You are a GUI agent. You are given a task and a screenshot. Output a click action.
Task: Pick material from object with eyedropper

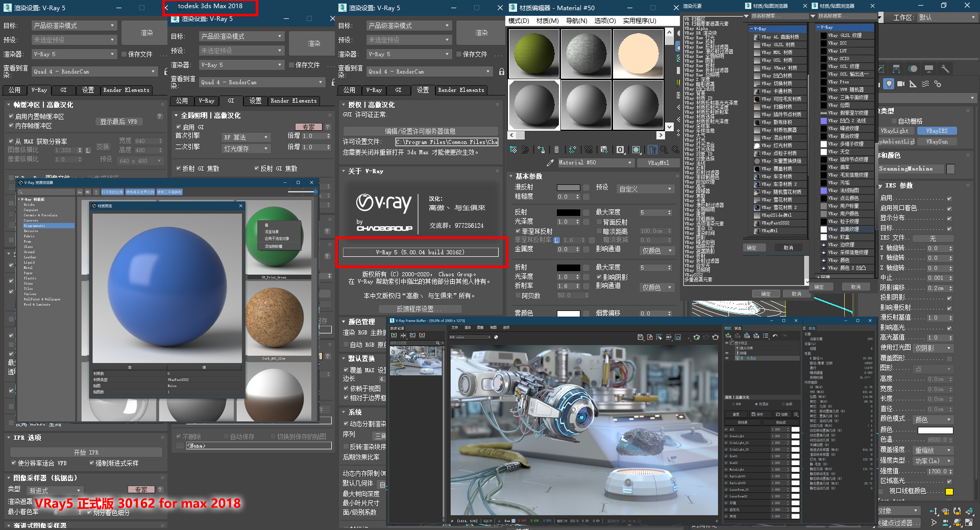[x=550, y=162]
